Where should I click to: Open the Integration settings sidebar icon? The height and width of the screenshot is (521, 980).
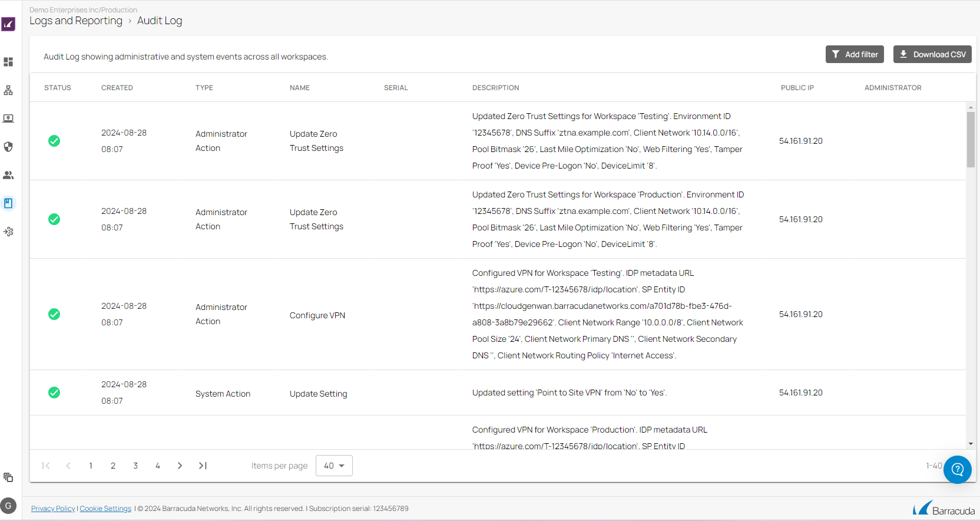coord(8,232)
